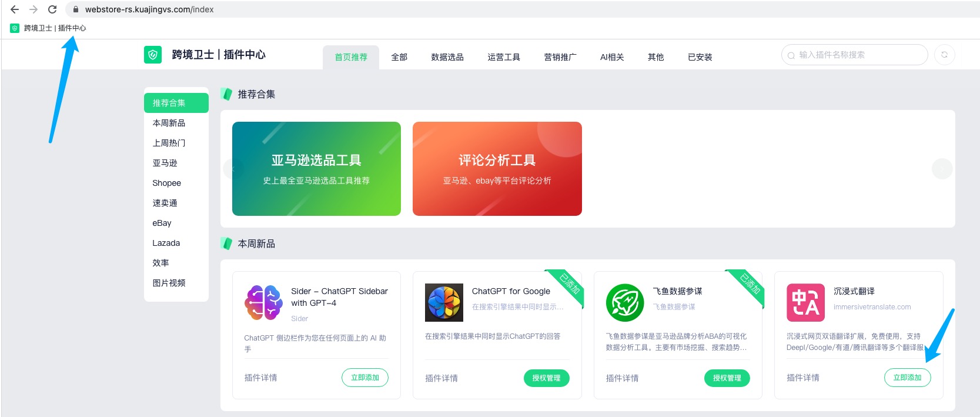Open the 其他 tab
This screenshot has width=980, height=417.
pos(655,57)
